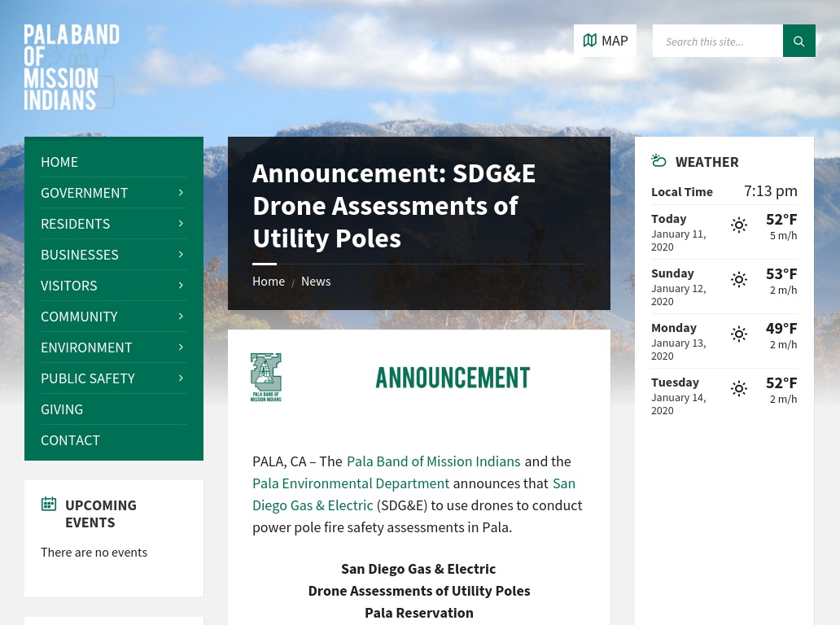Expand the Residents submenu chevron
The image size is (840, 625).
tap(181, 224)
